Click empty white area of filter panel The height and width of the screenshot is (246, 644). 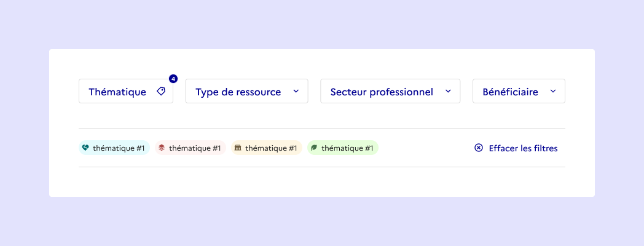320,182
